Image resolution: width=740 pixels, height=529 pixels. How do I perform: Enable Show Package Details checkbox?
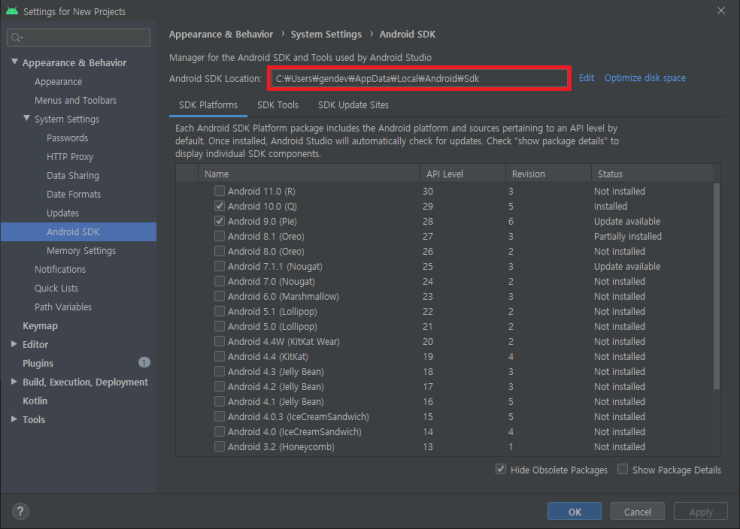(623, 470)
